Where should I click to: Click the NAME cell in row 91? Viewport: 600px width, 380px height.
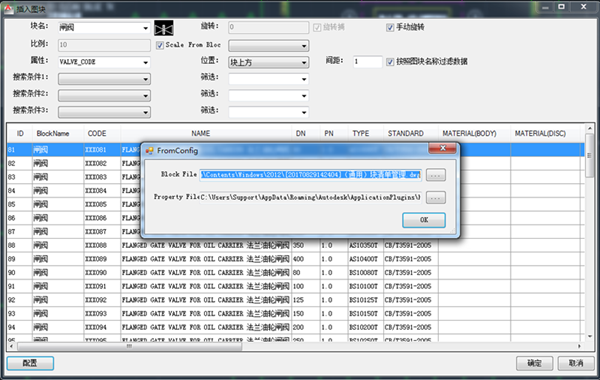pos(206,286)
